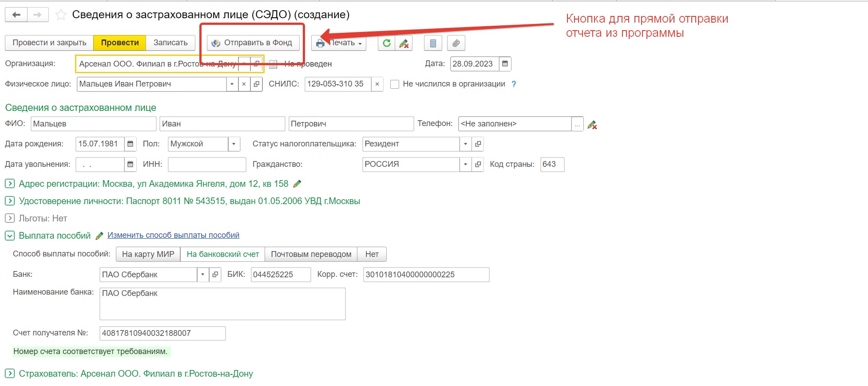This screenshot has height=386, width=868.
Task: Open the phone selection dialog via the ellipsis
Action: (577, 124)
